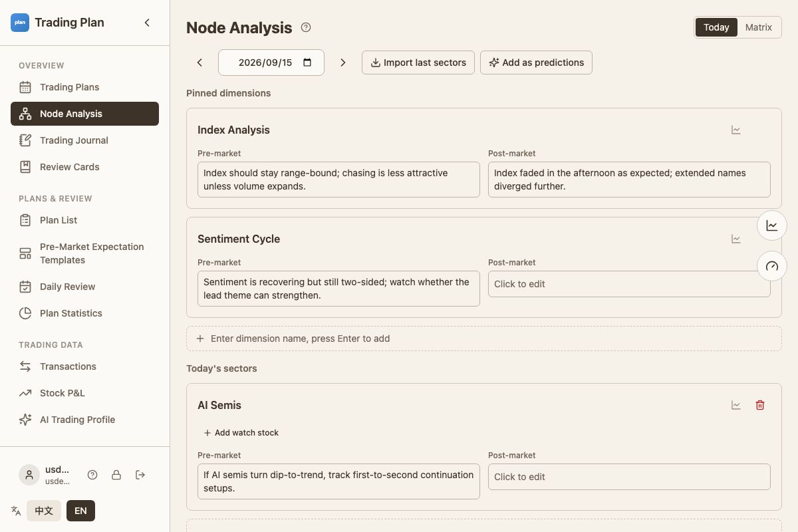Open the Trading Journal page
798x532 pixels.
[x=84, y=140]
